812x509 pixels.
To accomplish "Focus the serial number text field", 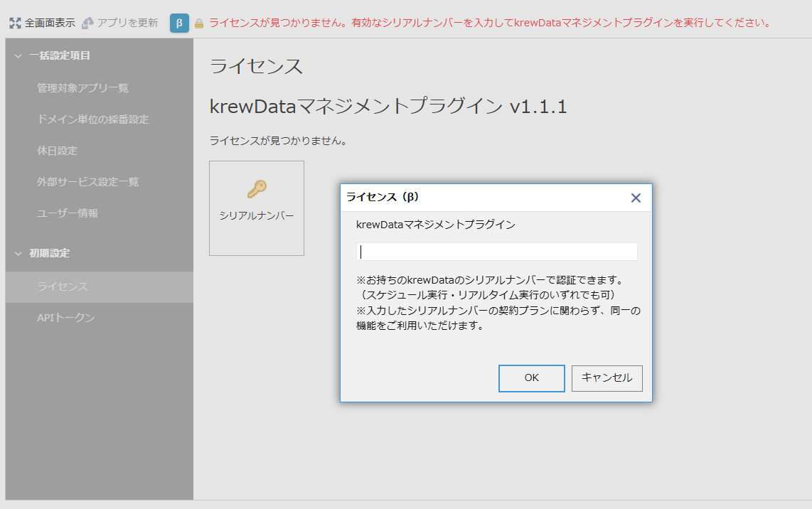I will point(496,252).
